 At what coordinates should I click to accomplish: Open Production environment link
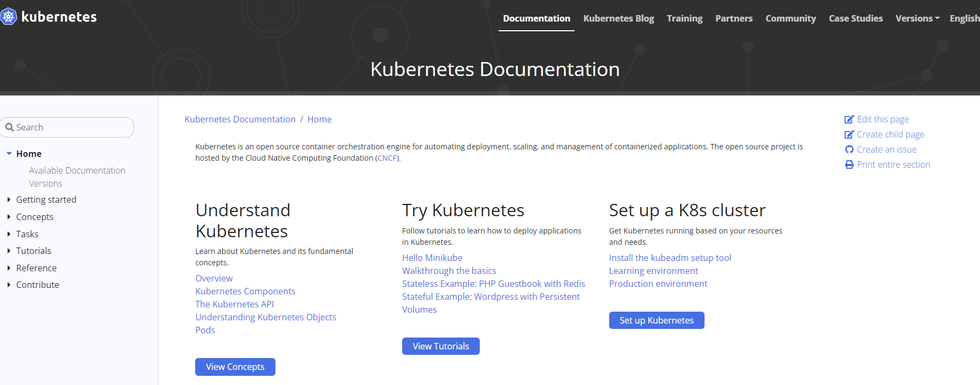tap(658, 284)
